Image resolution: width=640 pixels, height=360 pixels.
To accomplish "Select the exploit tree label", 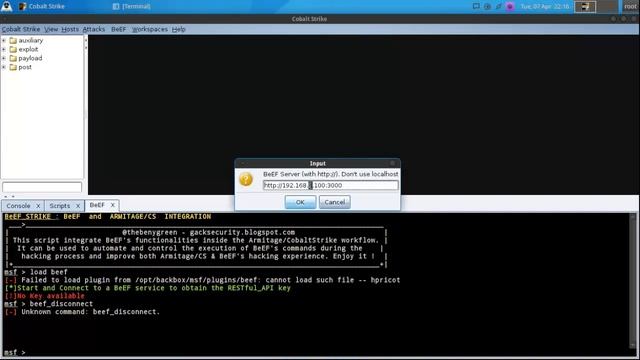I will point(28,49).
